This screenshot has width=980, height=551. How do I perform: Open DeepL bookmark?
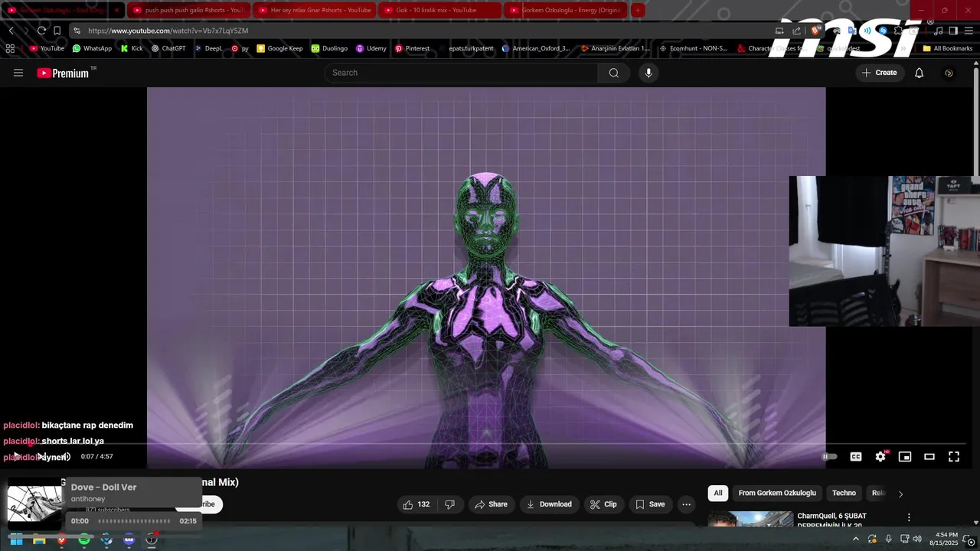pyautogui.click(x=208, y=48)
